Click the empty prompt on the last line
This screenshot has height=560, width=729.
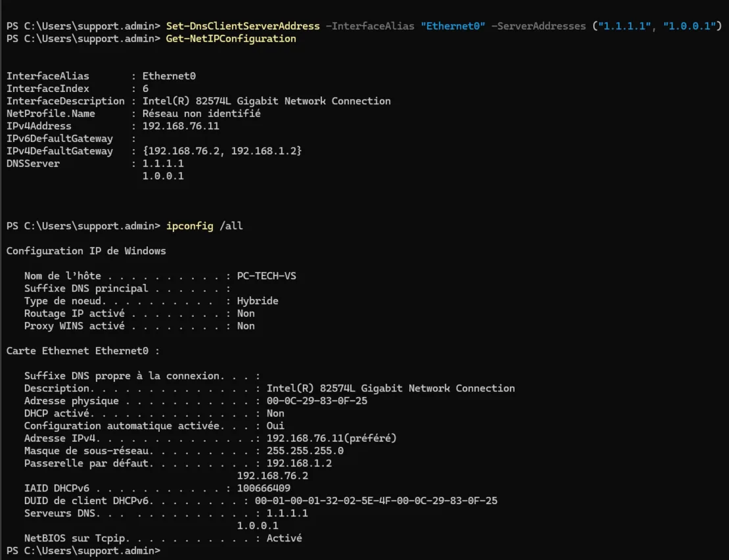pyautogui.click(x=83, y=551)
